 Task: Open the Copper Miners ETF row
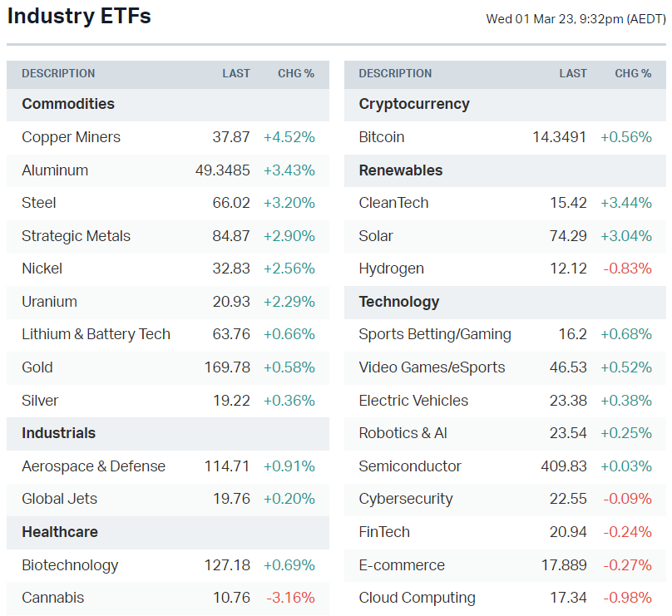click(72, 137)
